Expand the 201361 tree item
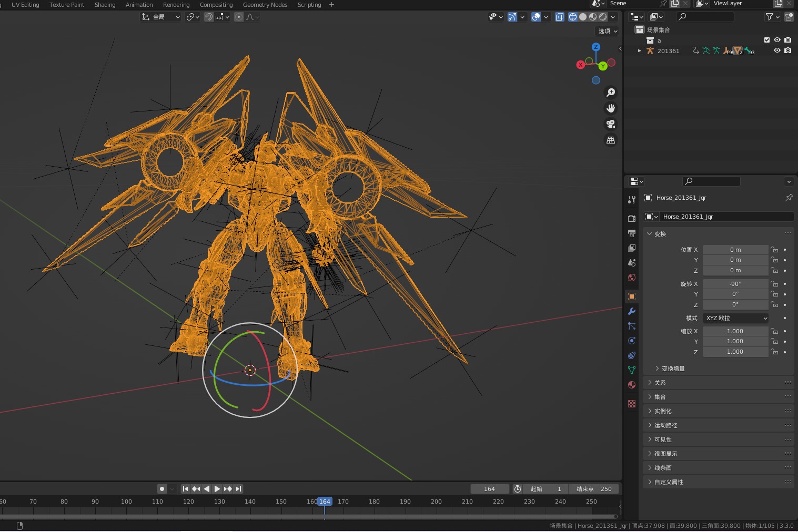 pyautogui.click(x=639, y=51)
